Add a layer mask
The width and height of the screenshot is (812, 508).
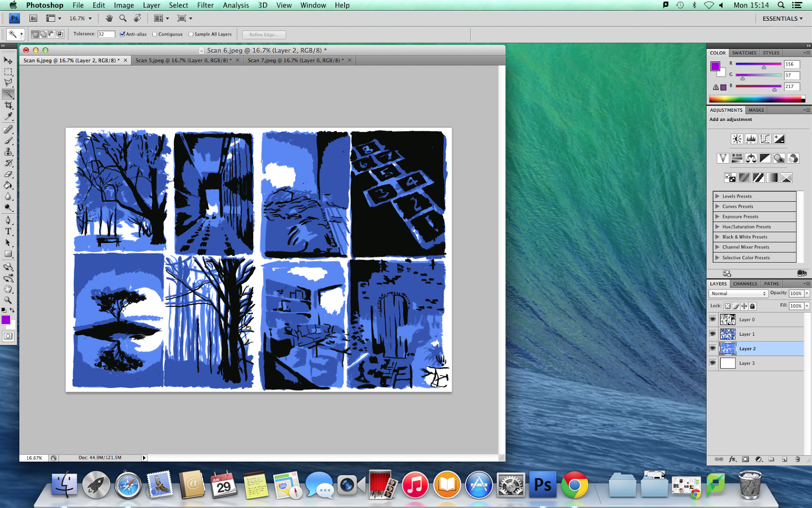(x=745, y=459)
